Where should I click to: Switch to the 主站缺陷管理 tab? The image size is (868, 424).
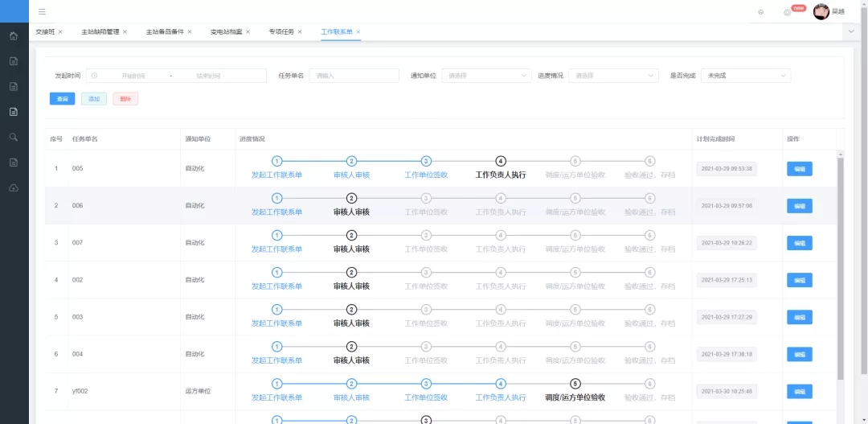(x=100, y=32)
